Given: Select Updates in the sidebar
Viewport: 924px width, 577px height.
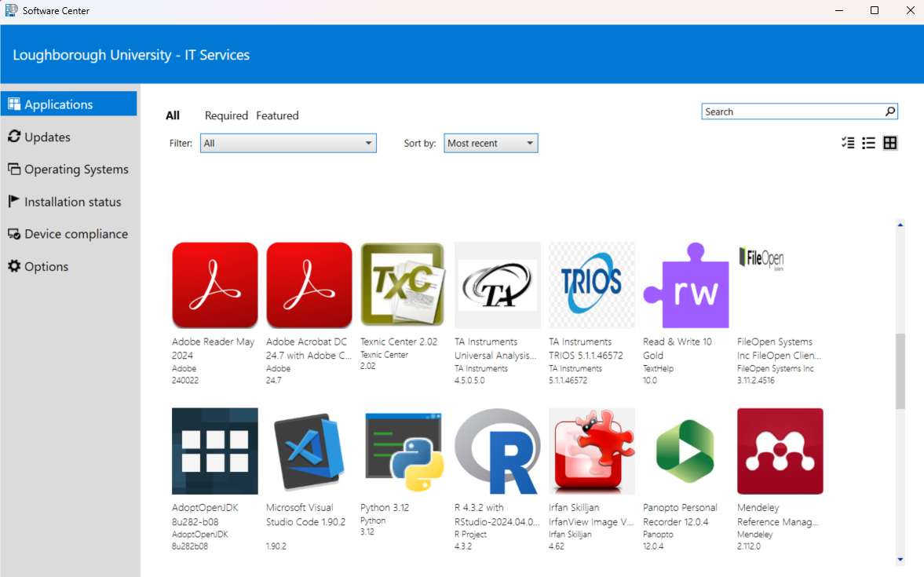Looking at the screenshot, I should pos(46,137).
